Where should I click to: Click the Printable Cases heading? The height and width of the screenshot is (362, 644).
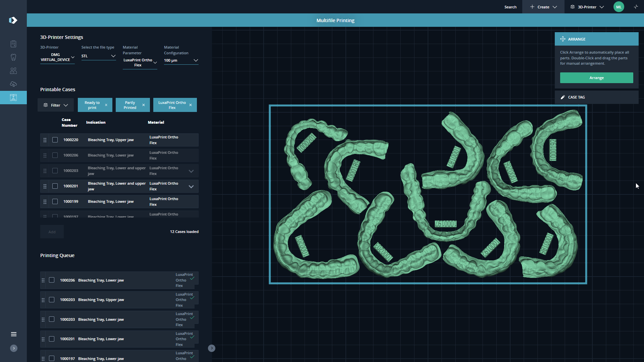pos(58,89)
